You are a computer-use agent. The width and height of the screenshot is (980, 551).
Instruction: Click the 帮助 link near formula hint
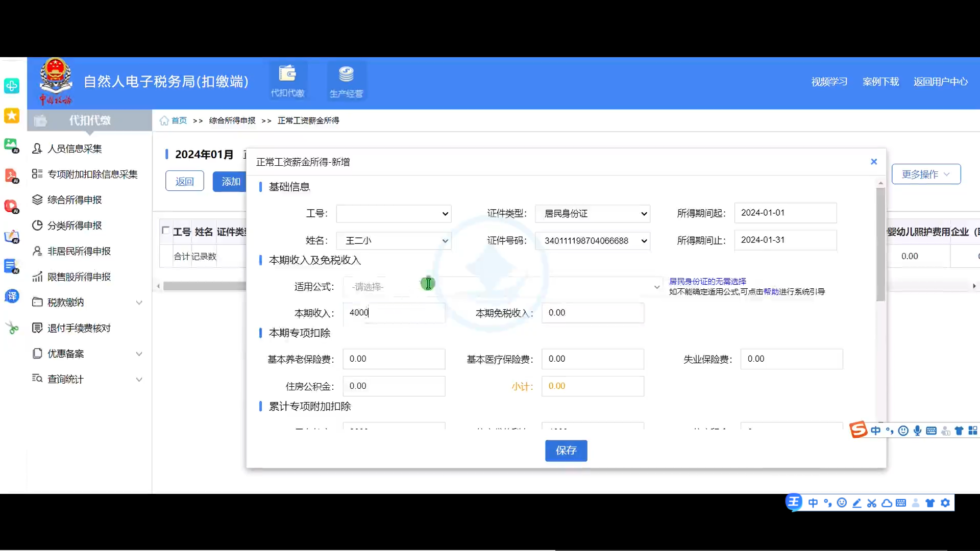click(x=771, y=292)
